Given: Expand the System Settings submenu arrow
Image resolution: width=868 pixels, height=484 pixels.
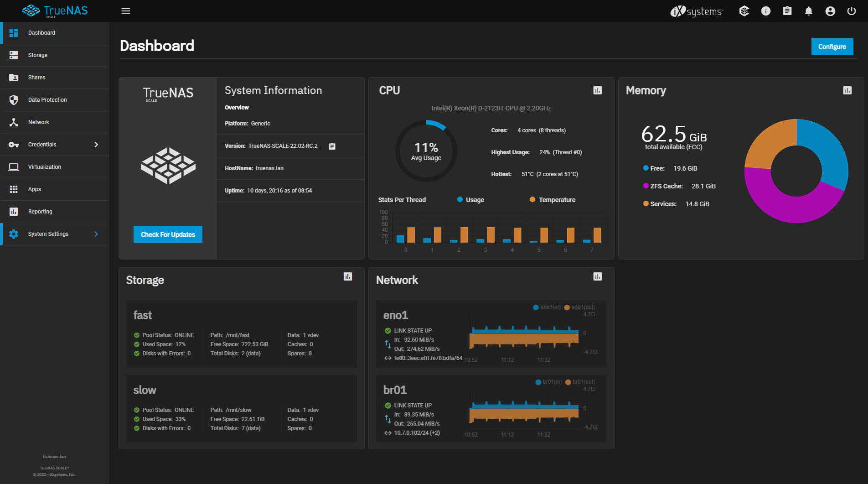Looking at the screenshot, I should point(96,234).
